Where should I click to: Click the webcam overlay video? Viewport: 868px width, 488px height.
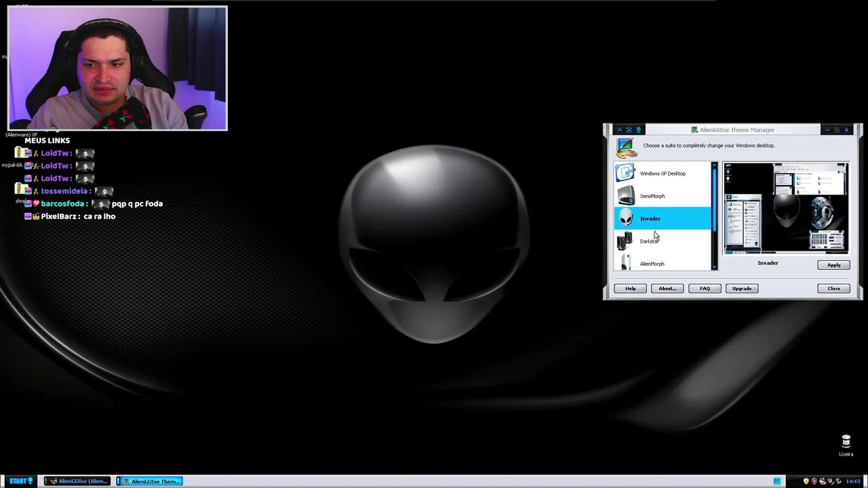[117, 68]
